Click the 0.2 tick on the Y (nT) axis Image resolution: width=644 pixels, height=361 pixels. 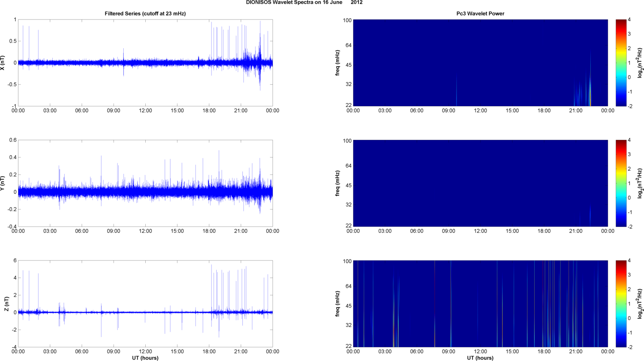13,175
